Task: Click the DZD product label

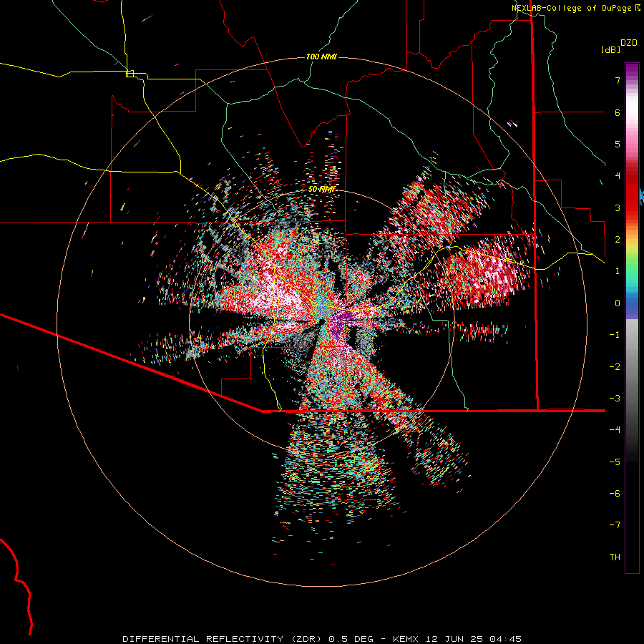Action: (629, 43)
